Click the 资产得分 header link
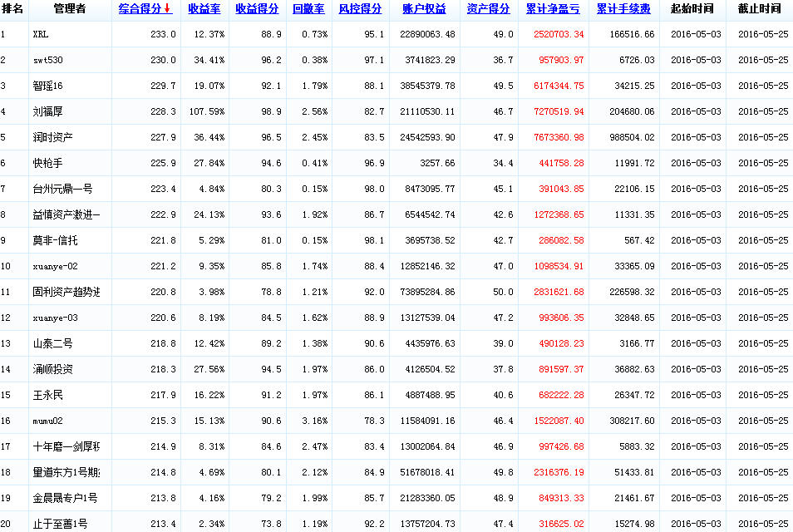 [x=489, y=8]
